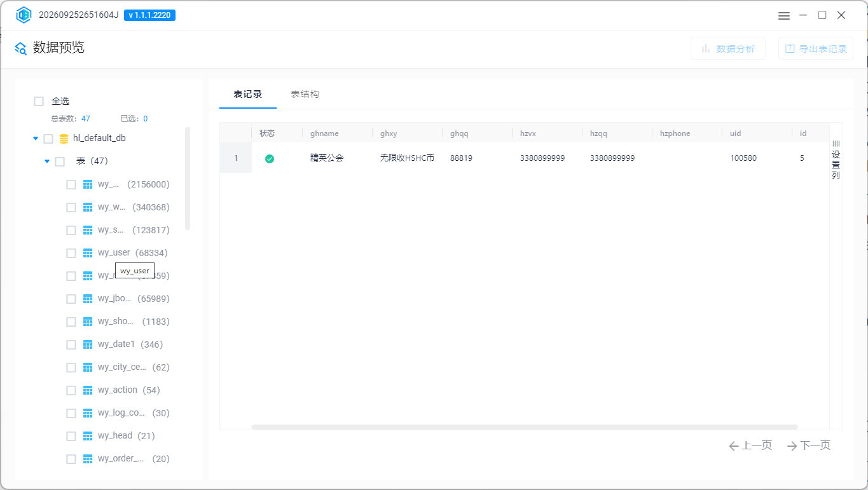Click table icon of the 65989-record table
This screenshot has width=868, height=490.
pos(88,299)
